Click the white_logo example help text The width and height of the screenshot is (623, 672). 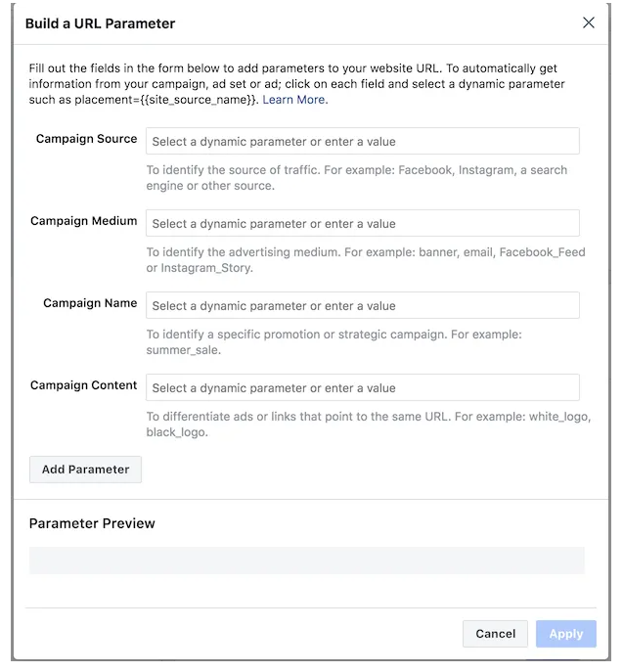point(368,425)
